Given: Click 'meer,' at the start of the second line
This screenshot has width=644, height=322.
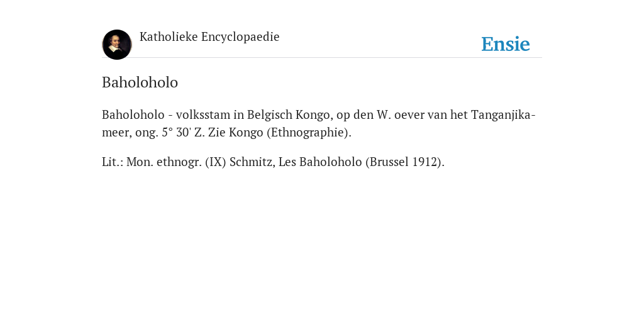Looking at the screenshot, I should pyautogui.click(x=117, y=133).
